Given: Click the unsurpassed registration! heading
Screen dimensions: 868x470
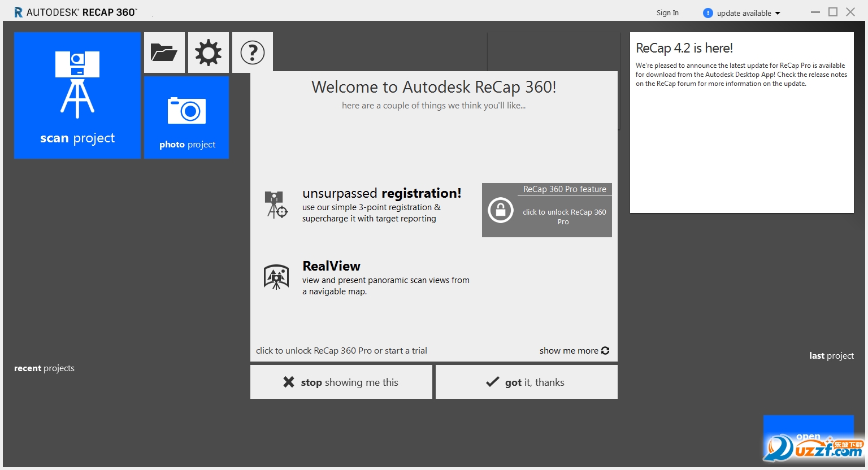Looking at the screenshot, I should click(382, 193).
